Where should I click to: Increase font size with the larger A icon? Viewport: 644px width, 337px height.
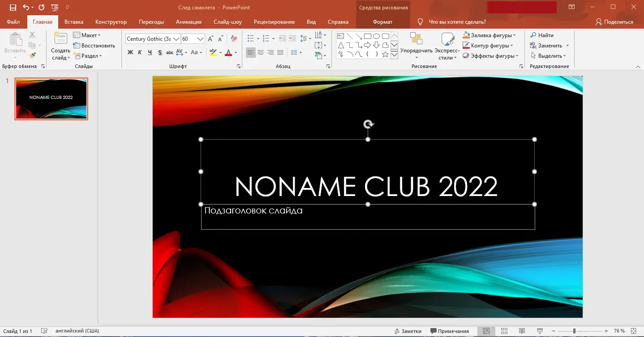[210, 39]
